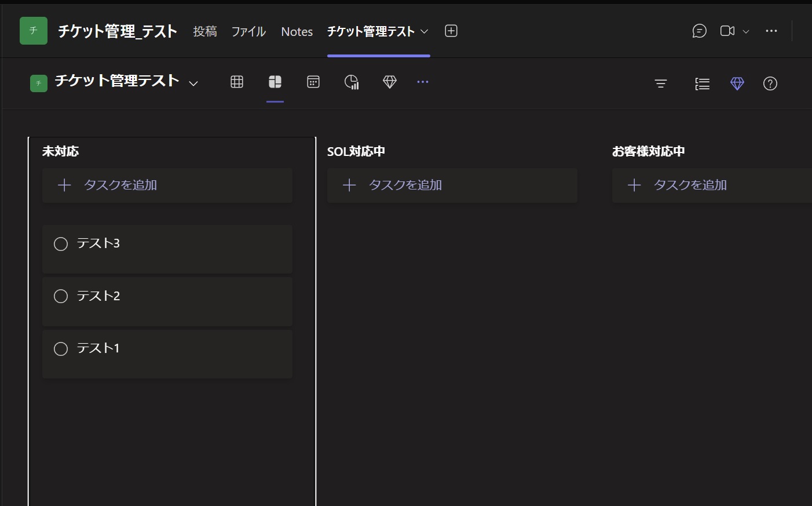Image resolution: width=812 pixels, height=506 pixels.
Task: Add a task in 未対応 bucket
Action: coord(167,185)
